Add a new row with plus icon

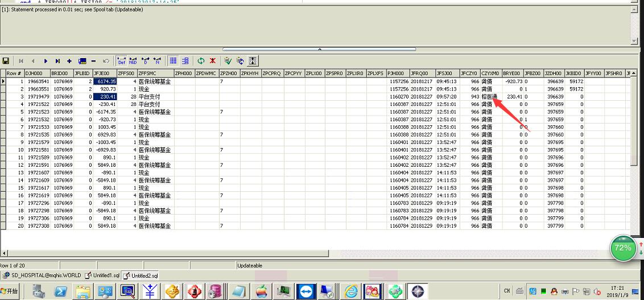69,61
